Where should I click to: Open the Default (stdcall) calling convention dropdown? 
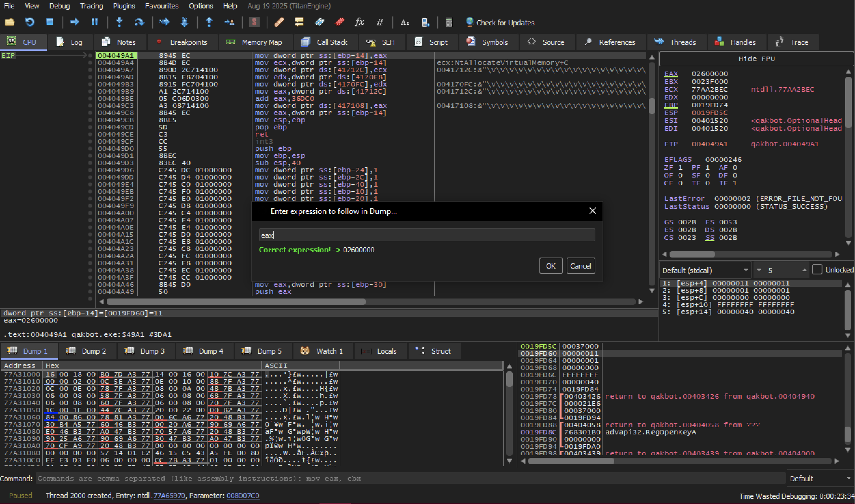pyautogui.click(x=705, y=270)
